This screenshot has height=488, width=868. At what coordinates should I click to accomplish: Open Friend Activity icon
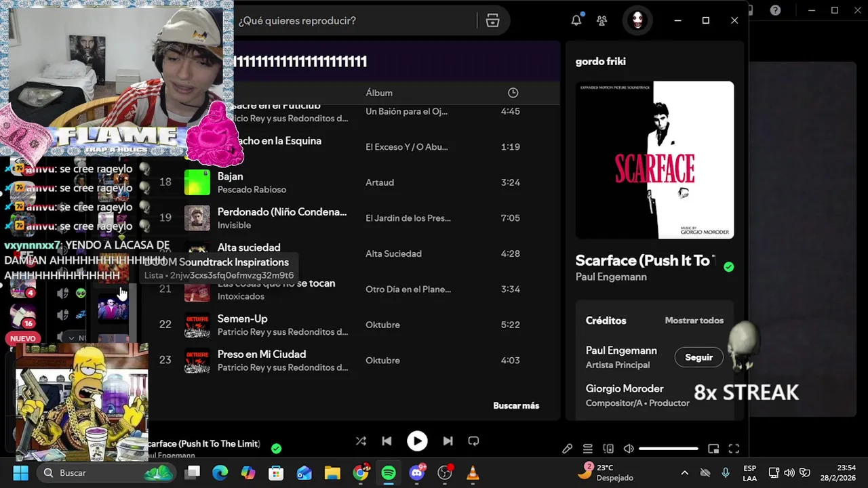pyautogui.click(x=601, y=20)
